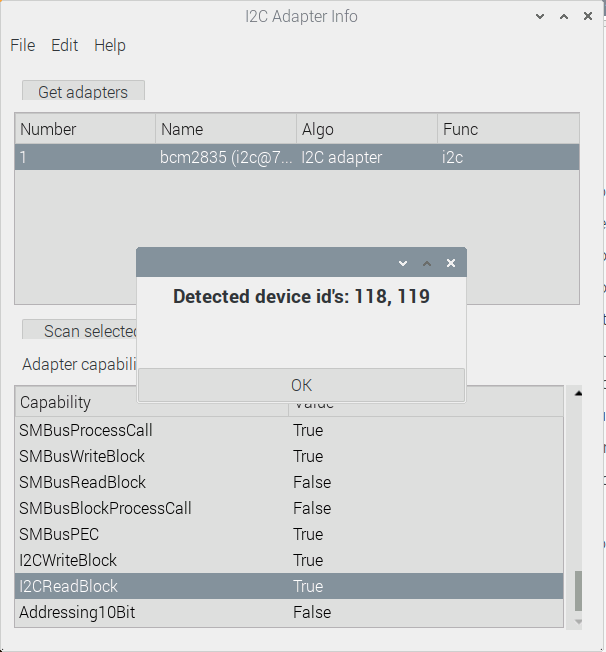The width and height of the screenshot is (606, 652).
Task: Open the File menu
Action: point(22,45)
